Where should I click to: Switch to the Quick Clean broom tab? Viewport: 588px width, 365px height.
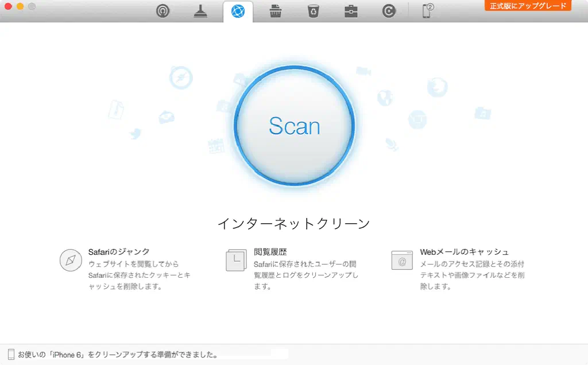pyautogui.click(x=200, y=11)
